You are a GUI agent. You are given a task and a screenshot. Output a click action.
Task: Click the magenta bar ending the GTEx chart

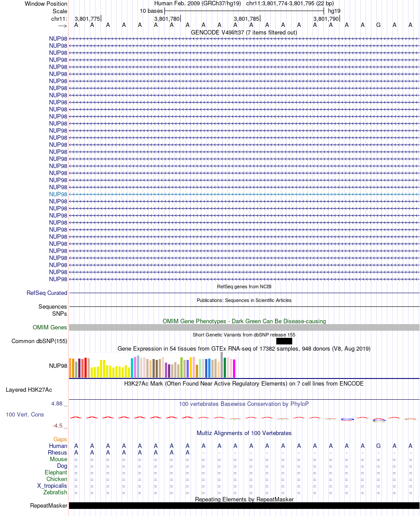point(234,369)
